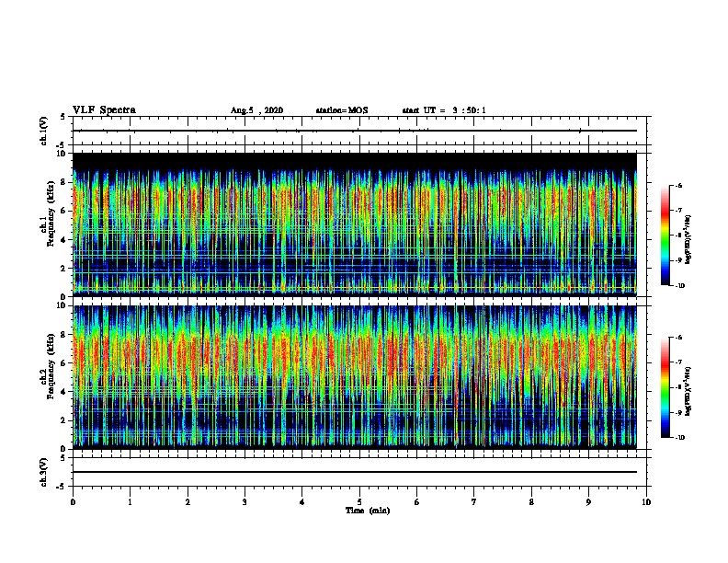728x563 pixels.
Task: Click the ch.1 voltage waveform line
Action: pyautogui.click(x=355, y=131)
